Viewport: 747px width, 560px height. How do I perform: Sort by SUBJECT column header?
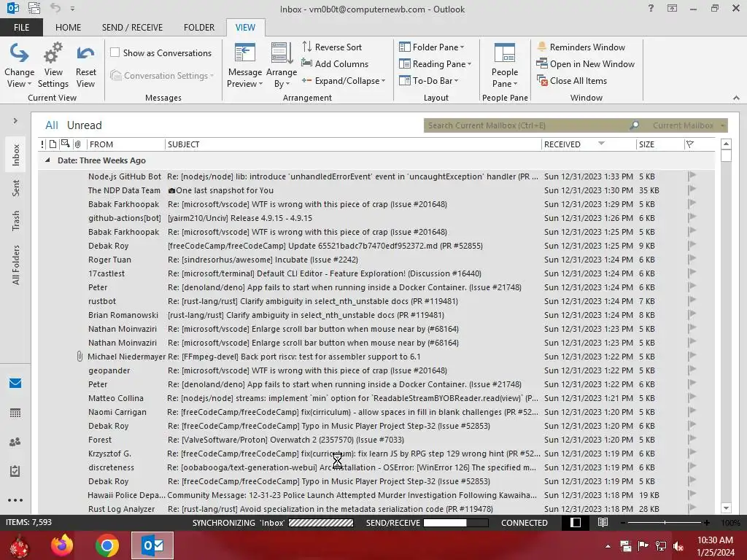[353, 144]
